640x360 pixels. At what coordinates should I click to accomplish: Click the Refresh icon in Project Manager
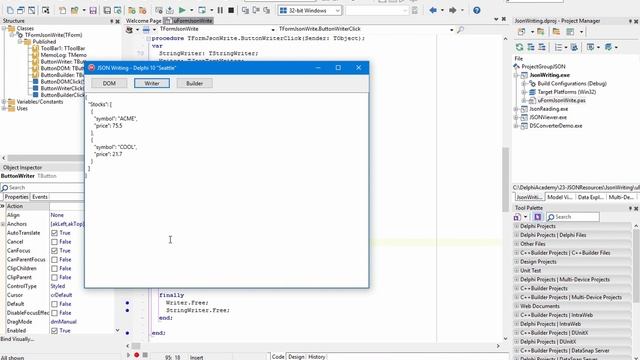pyautogui.click(x=519, y=47)
